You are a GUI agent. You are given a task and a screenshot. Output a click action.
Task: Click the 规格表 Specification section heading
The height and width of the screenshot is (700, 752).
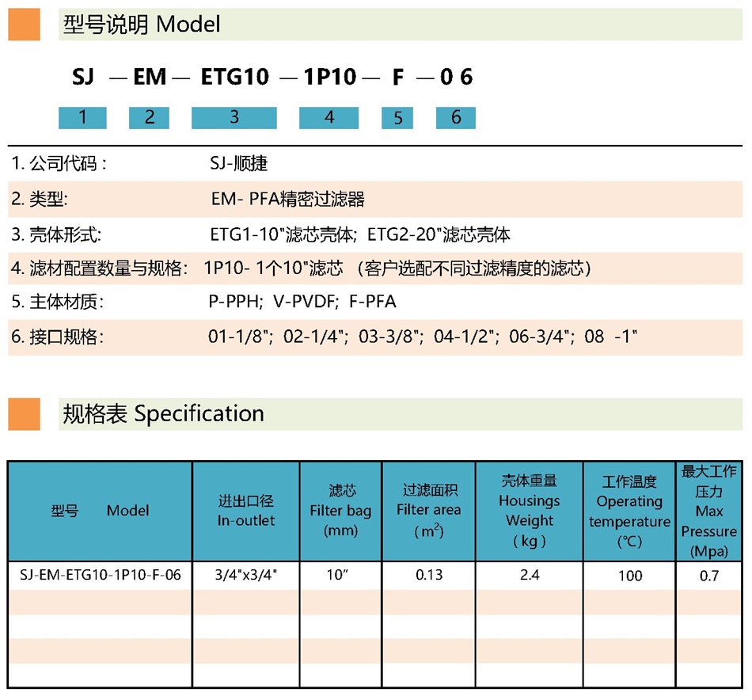click(163, 413)
